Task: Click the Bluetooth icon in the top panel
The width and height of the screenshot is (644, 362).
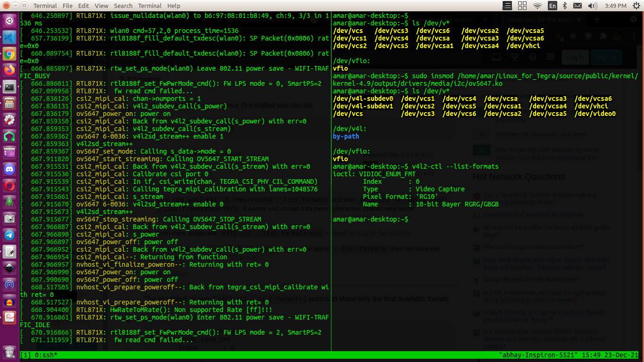Action: pos(565,5)
